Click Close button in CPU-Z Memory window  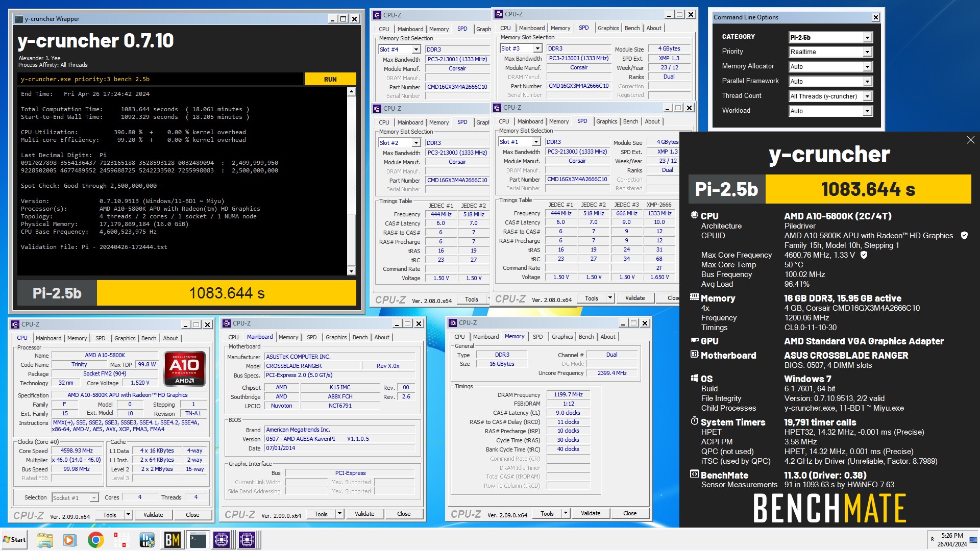tap(630, 513)
